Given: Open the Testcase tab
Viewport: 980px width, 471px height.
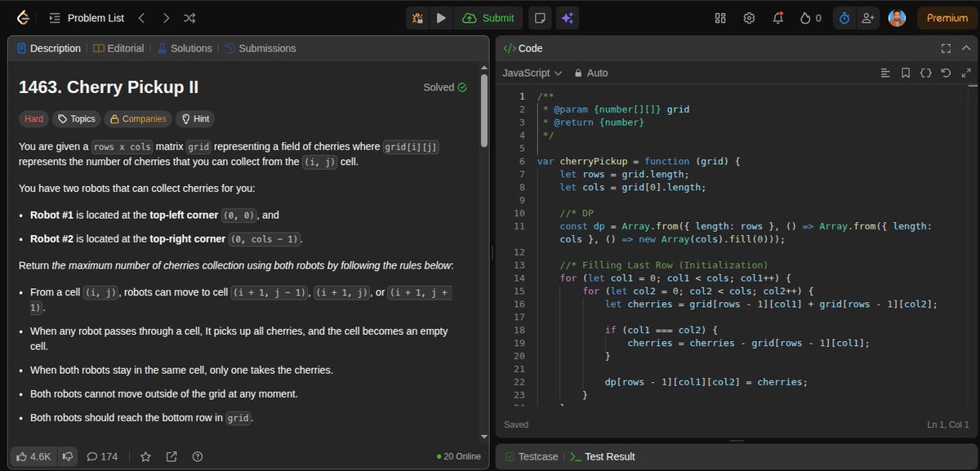Looking at the screenshot, I should point(532,456).
